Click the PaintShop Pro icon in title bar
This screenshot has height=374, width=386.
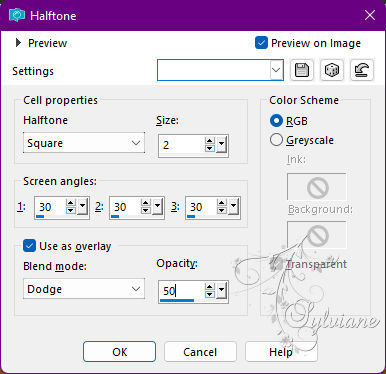pyautogui.click(x=17, y=15)
